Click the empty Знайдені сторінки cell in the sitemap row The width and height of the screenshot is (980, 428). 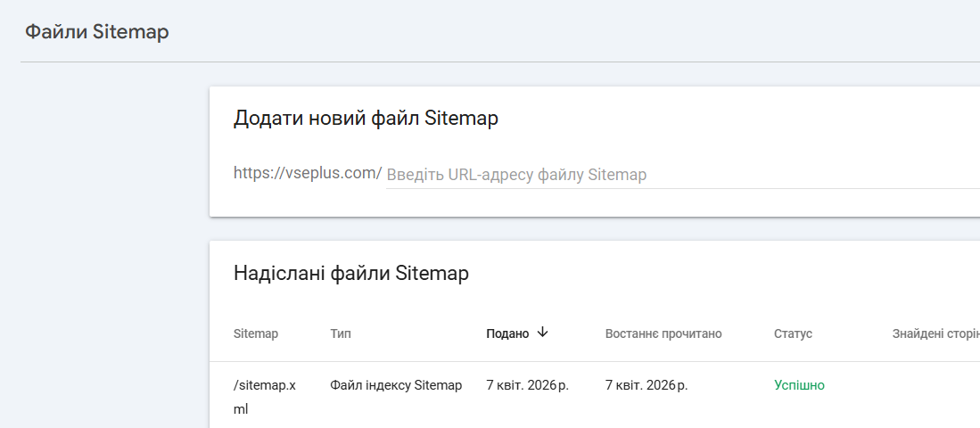tap(935, 385)
